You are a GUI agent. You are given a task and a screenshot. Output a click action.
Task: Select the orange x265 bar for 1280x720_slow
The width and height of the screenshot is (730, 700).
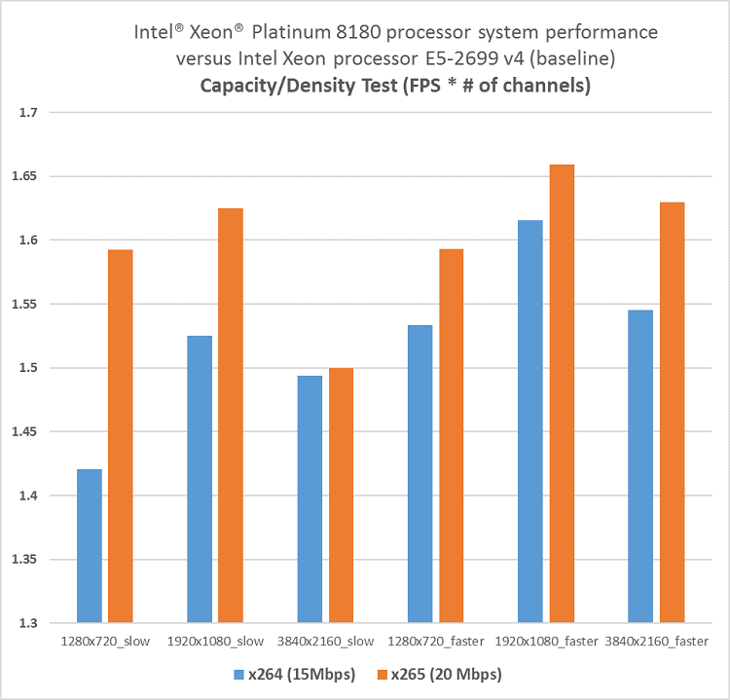click(x=121, y=436)
